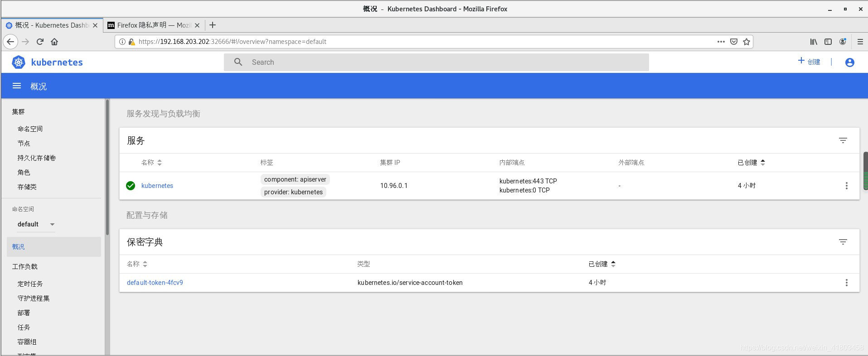Select 节点 in sidebar

24,144
